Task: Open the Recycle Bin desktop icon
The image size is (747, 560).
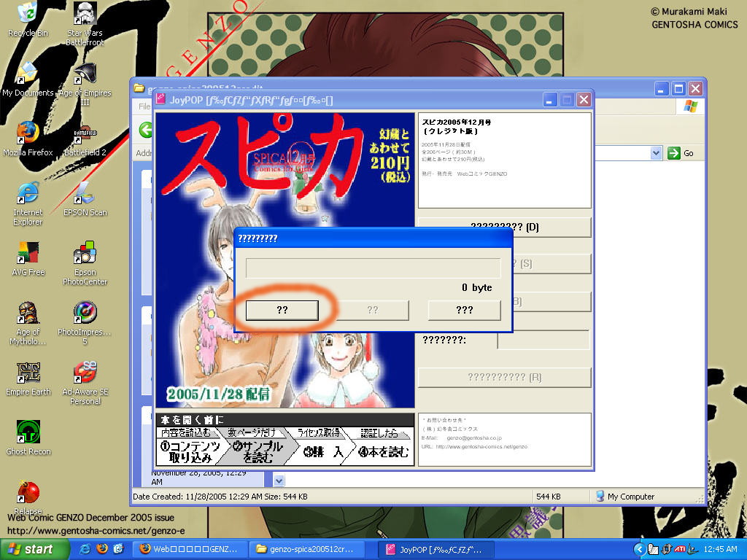Action: point(28,15)
